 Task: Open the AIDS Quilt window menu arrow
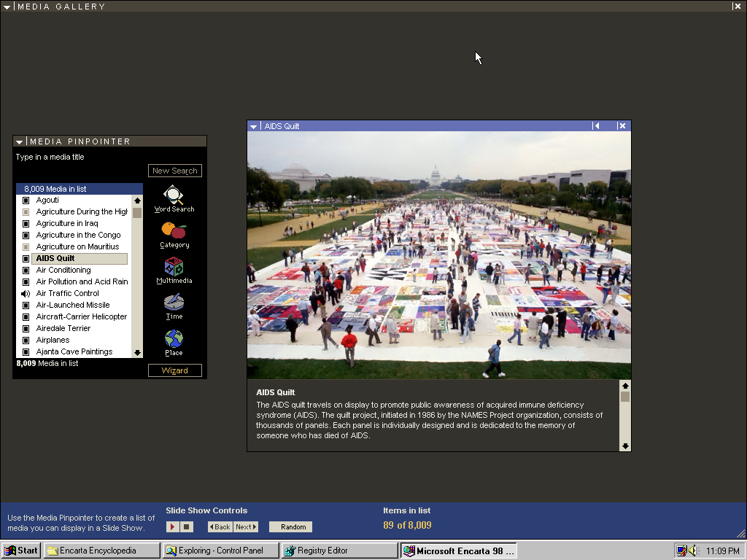[254, 126]
